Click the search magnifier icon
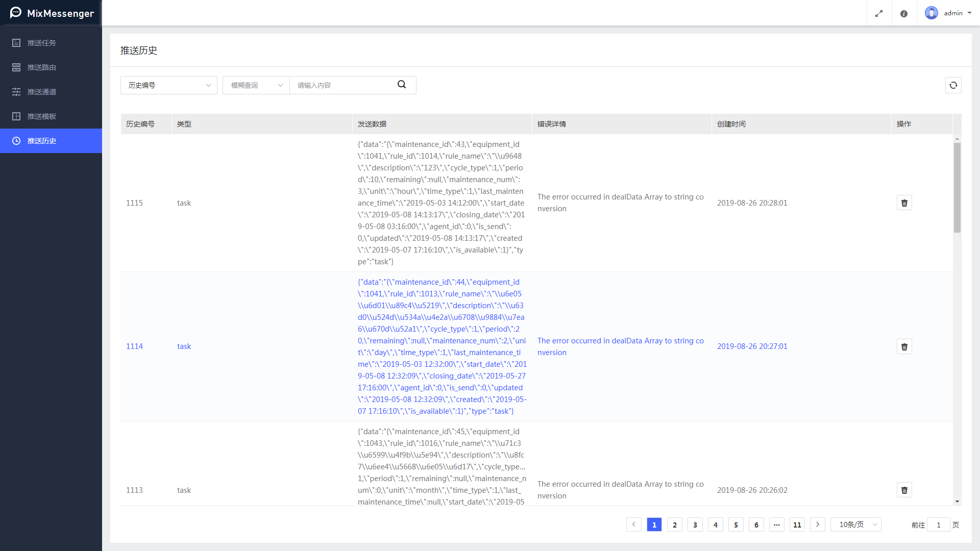Viewport: 980px width, 551px height. tap(402, 85)
